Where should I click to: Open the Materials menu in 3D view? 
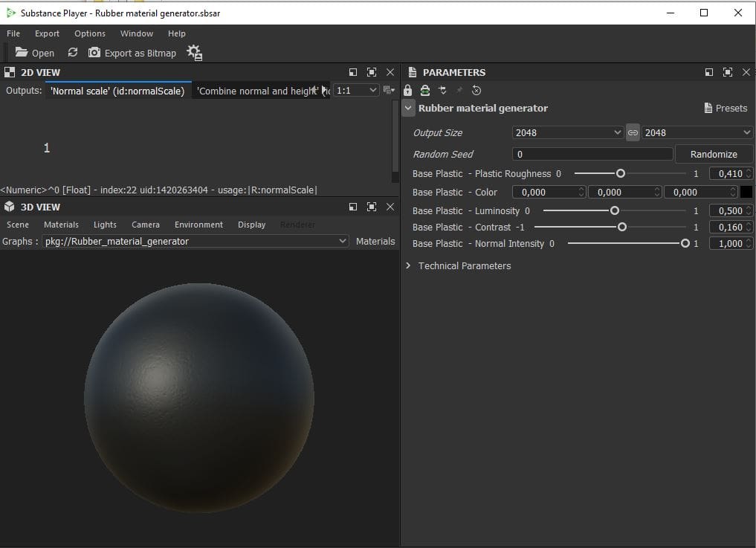61,225
